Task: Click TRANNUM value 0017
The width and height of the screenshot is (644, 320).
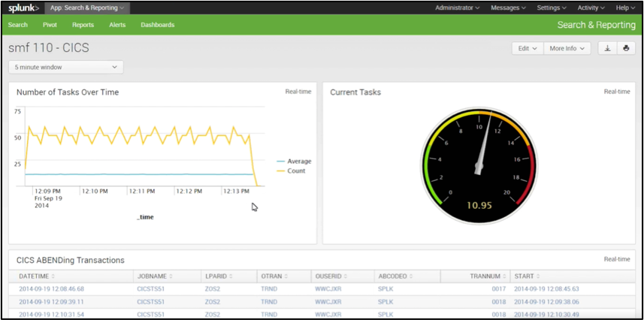Action: pyautogui.click(x=499, y=289)
